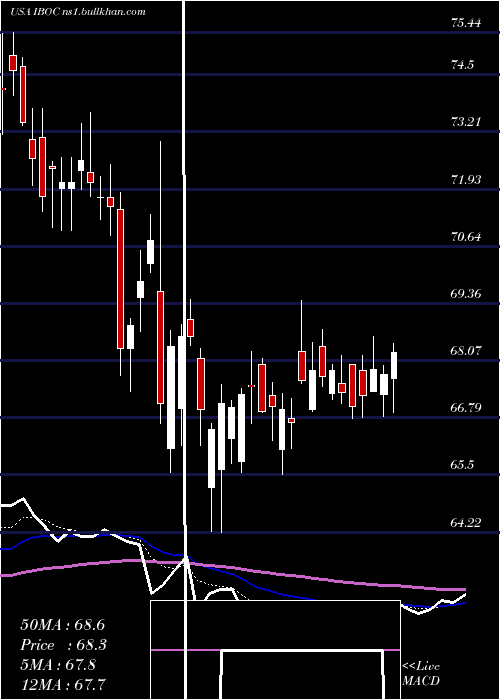
Task: Click the 12MA : 67.7 readout
Action: pyautogui.click(x=63, y=684)
